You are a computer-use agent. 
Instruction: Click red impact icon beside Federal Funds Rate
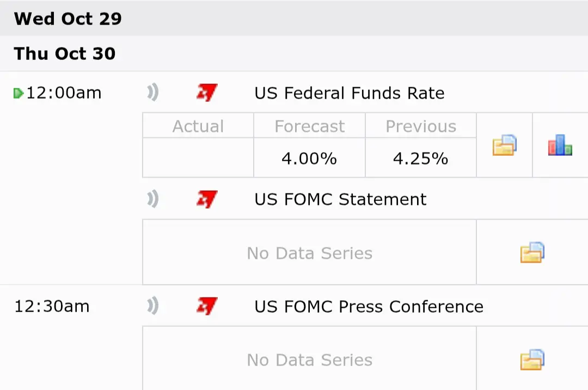(x=207, y=93)
